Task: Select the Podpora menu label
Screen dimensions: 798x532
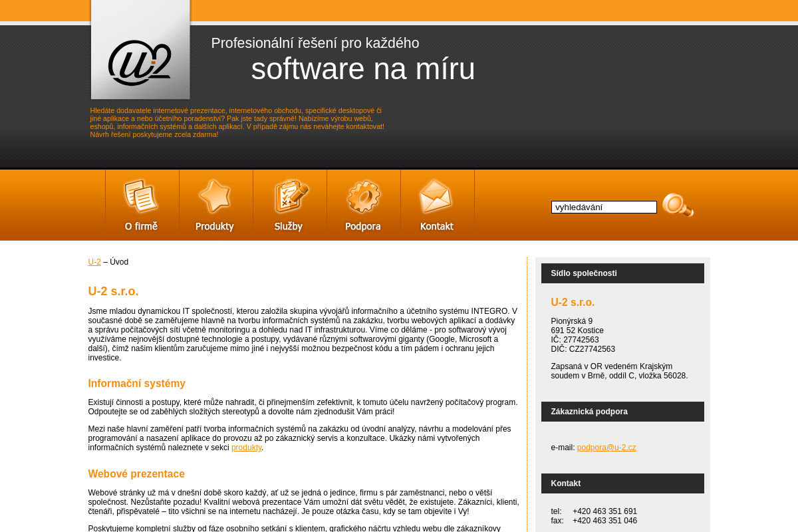Action: click(x=363, y=226)
